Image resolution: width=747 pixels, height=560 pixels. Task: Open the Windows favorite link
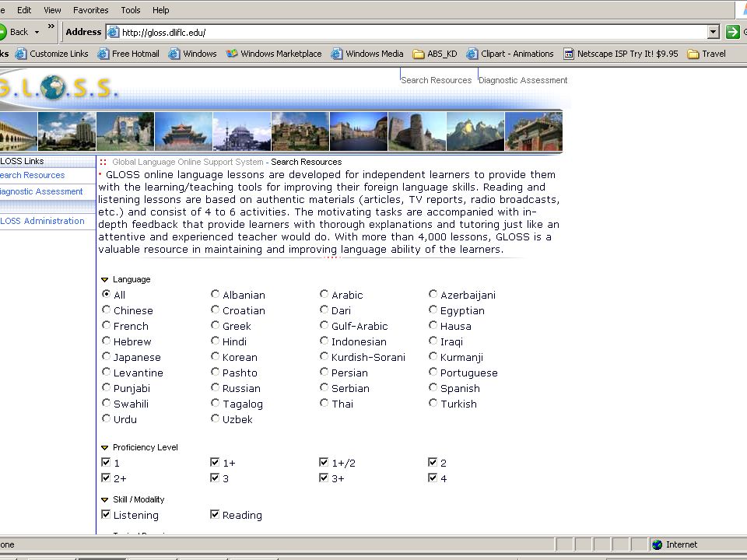point(194,54)
